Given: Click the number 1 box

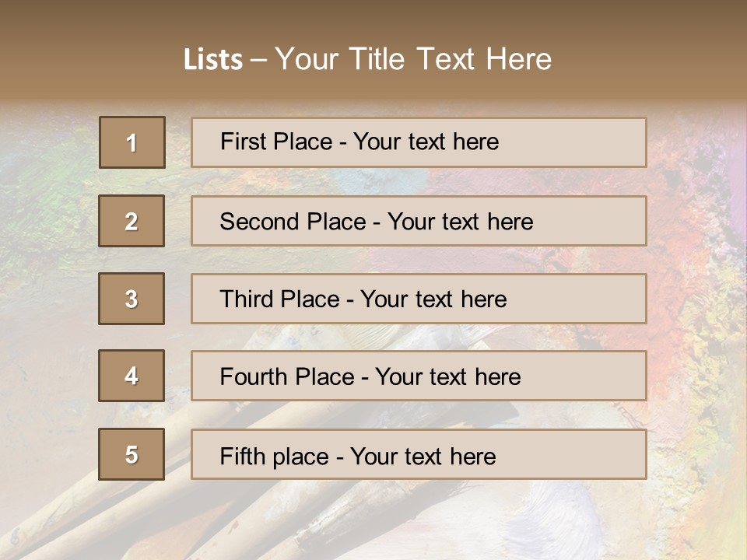Looking at the screenshot, I should [132, 142].
